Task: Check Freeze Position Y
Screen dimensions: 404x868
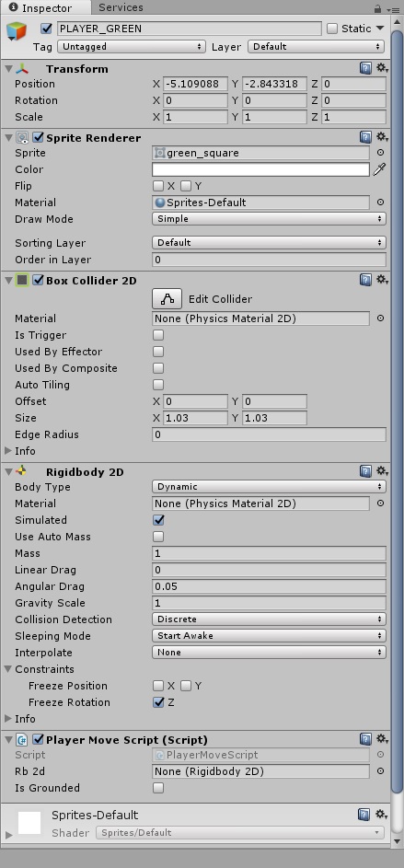Action: click(186, 686)
